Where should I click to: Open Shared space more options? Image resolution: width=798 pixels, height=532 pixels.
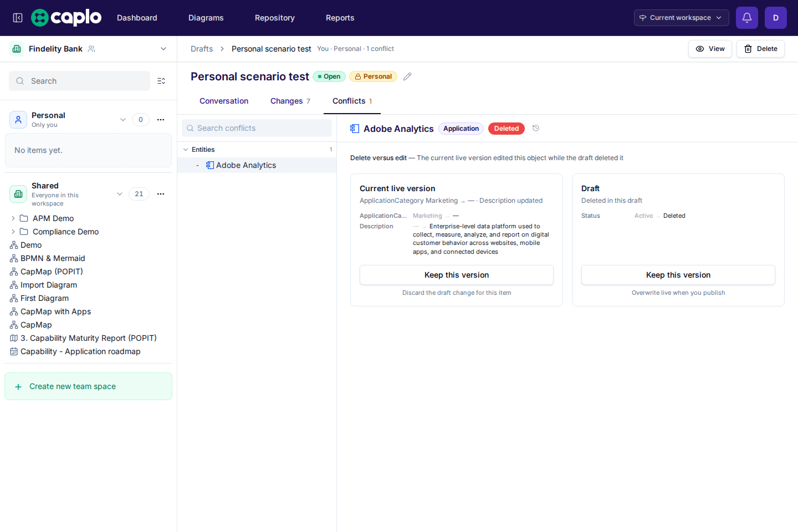[x=161, y=194]
